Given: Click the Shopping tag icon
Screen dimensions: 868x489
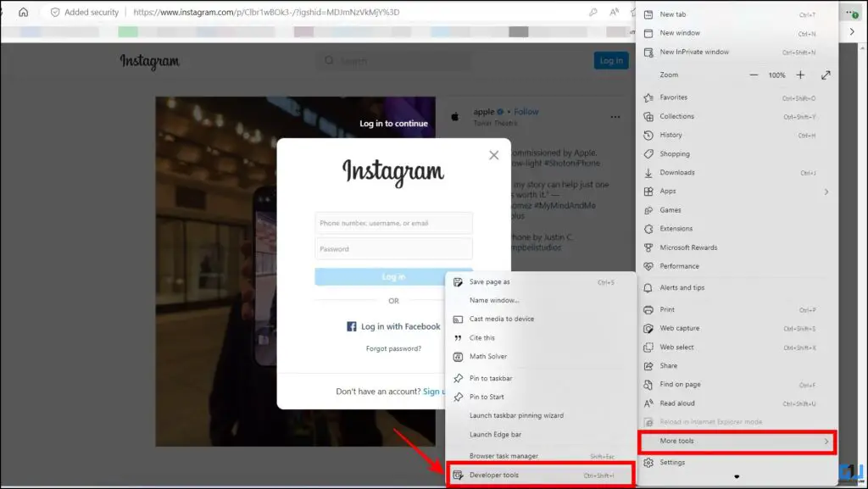Looking at the screenshot, I should 648,153.
